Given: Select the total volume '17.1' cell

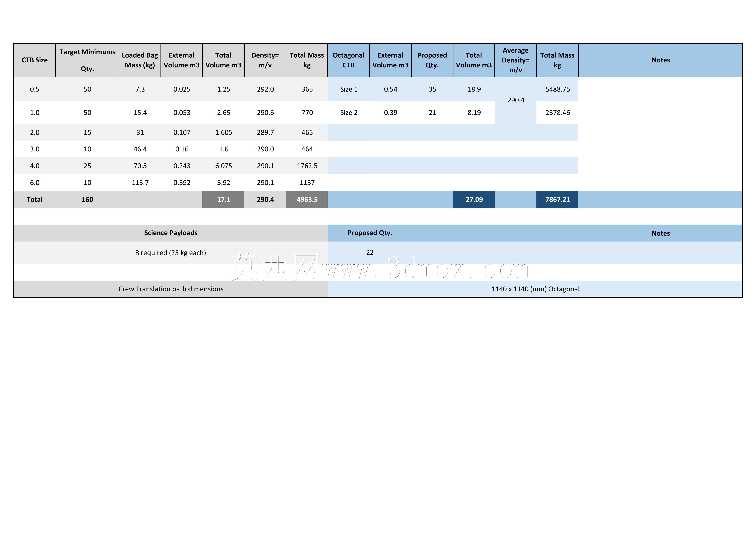Looking at the screenshot, I should tap(224, 200).
